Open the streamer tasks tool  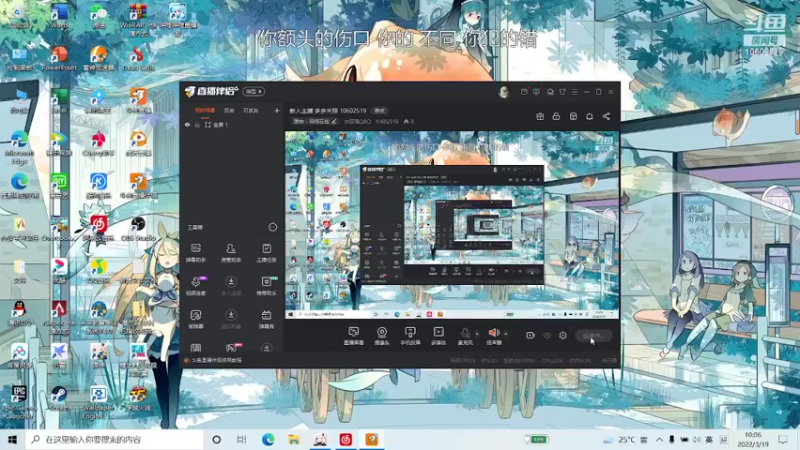click(266, 253)
